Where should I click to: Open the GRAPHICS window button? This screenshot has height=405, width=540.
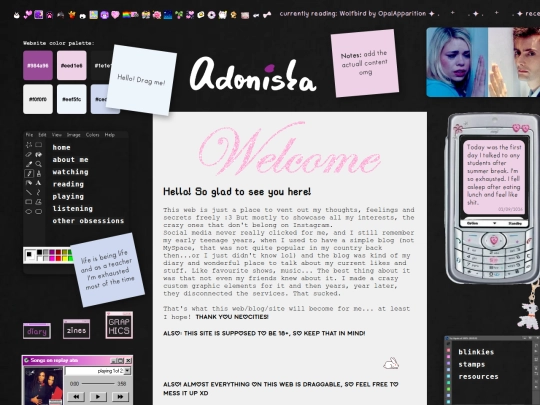[x=119, y=325]
